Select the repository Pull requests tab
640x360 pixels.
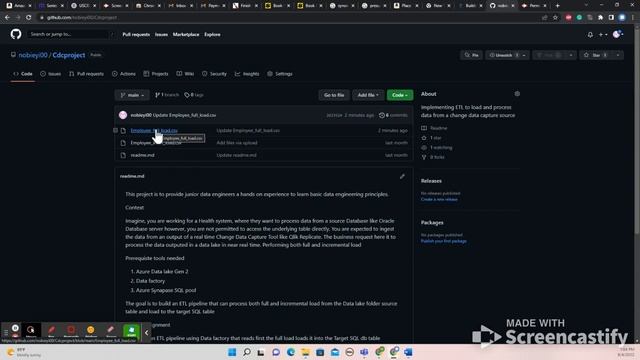pyautogui.click(x=86, y=74)
